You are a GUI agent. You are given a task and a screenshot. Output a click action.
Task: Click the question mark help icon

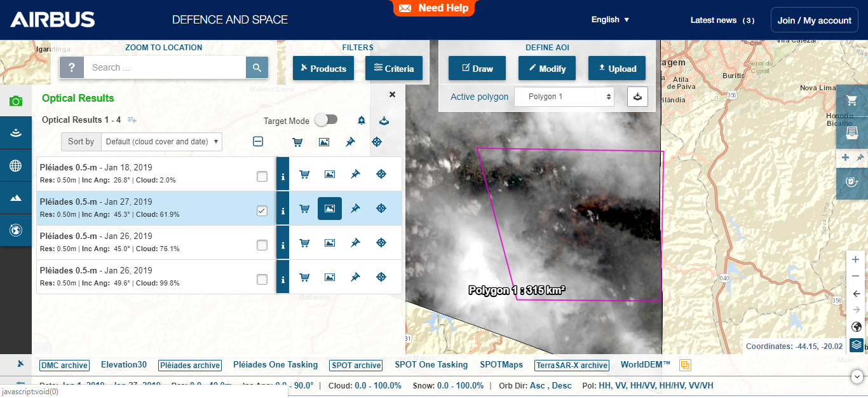[72, 67]
